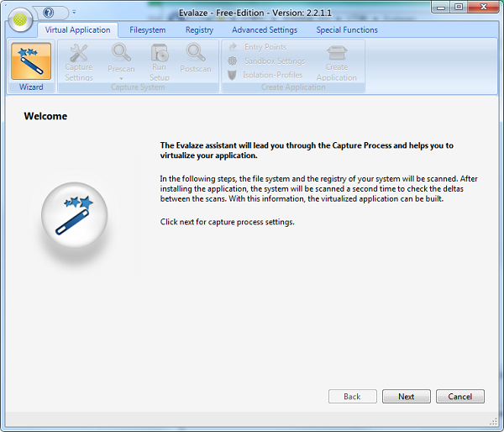Open the Evalaze round application menu orb
Screen dimensions: 504x432
click(20, 20)
